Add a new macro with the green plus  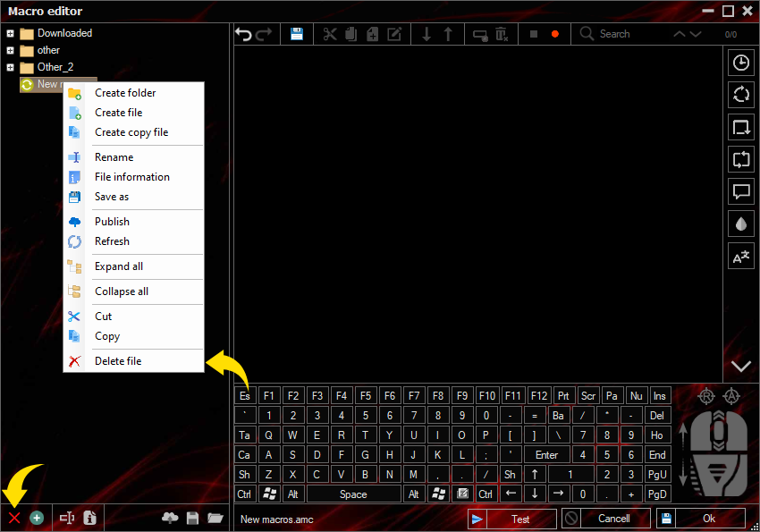click(x=36, y=518)
